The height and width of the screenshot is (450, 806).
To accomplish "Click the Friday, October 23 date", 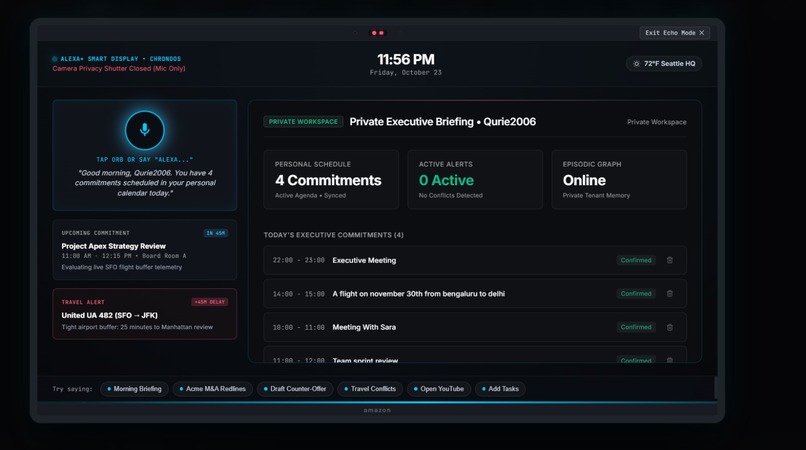I will pyautogui.click(x=406, y=73).
